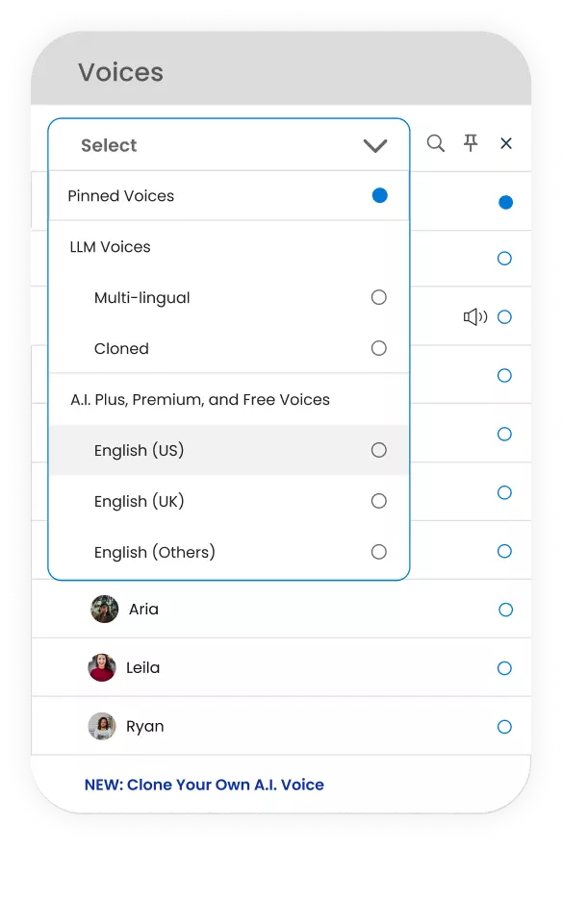Choose the Cloned voices radio button
This screenshot has height=924, width=562.
coord(378,348)
